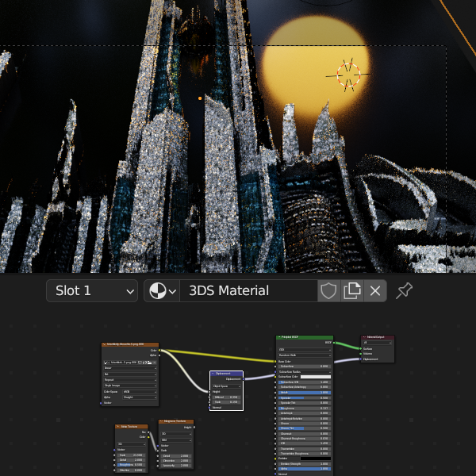Click the Emission Strength field
The height and width of the screenshot is (476, 476).
coord(305,464)
